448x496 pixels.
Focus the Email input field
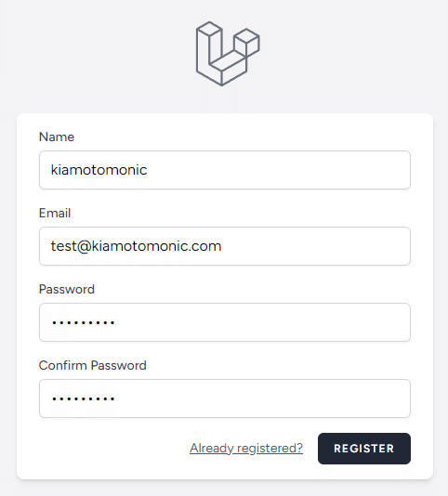click(225, 246)
